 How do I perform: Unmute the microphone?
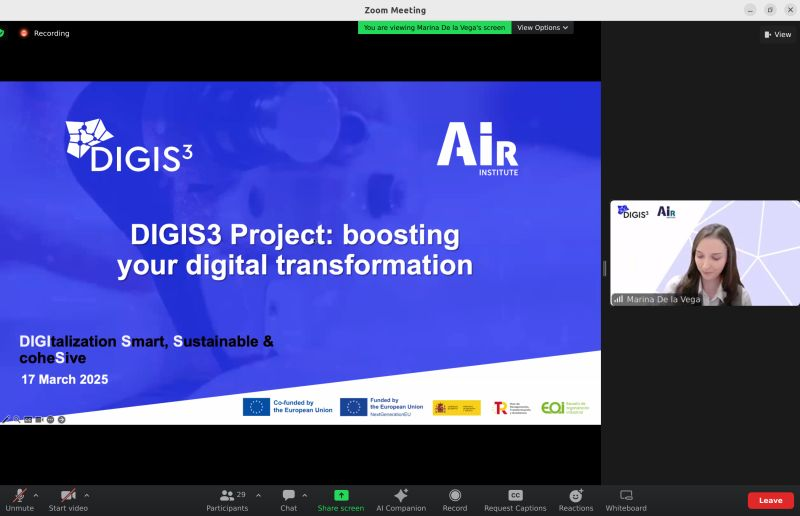point(19,500)
